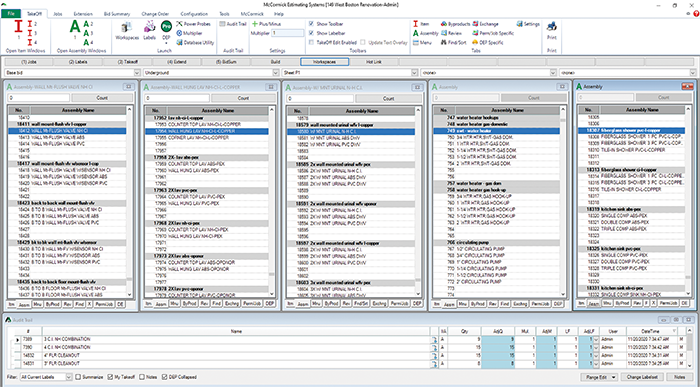The height and width of the screenshot is (387, 700).
Task: Click the Change Labelset button
Action: click(642, 377)
